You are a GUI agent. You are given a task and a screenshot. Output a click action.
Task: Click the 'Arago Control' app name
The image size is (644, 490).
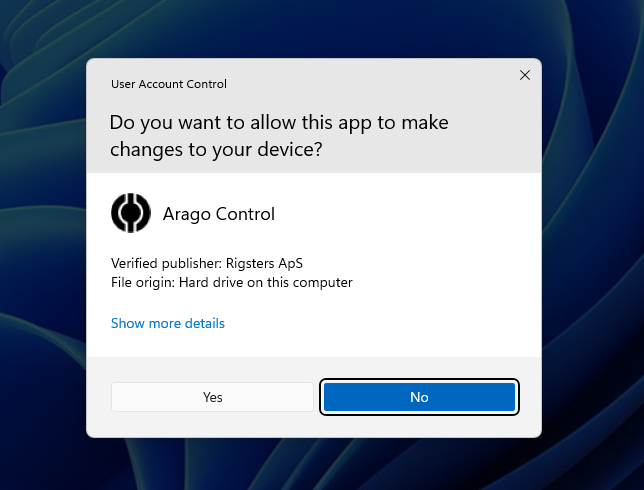219,214
